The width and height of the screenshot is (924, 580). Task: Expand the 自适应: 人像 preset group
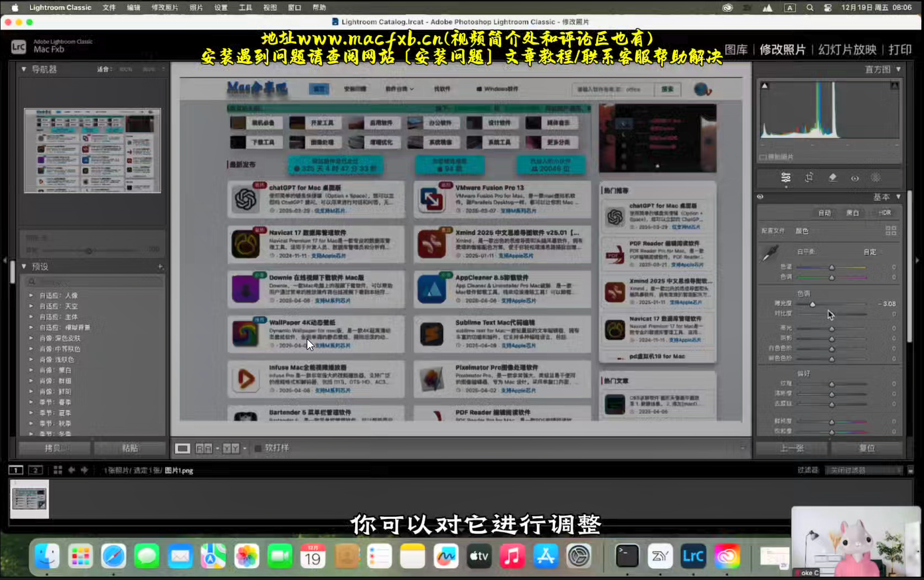[31, 295]
